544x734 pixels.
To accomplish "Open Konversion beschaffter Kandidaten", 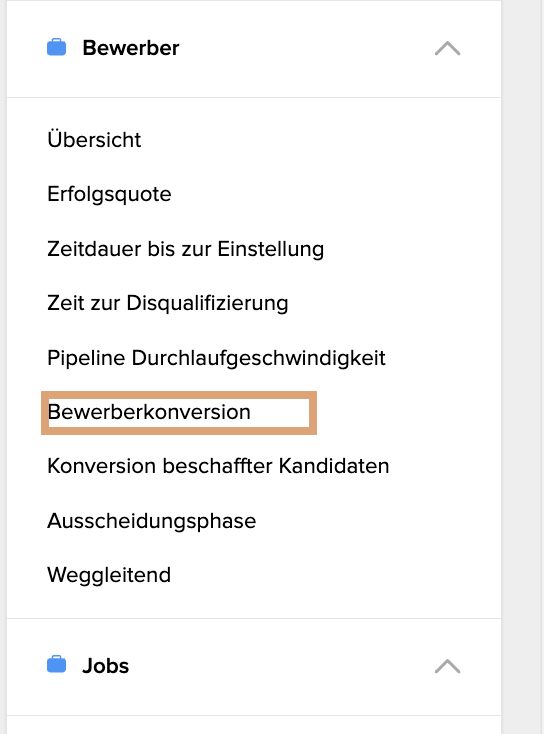I will [218, 466].
